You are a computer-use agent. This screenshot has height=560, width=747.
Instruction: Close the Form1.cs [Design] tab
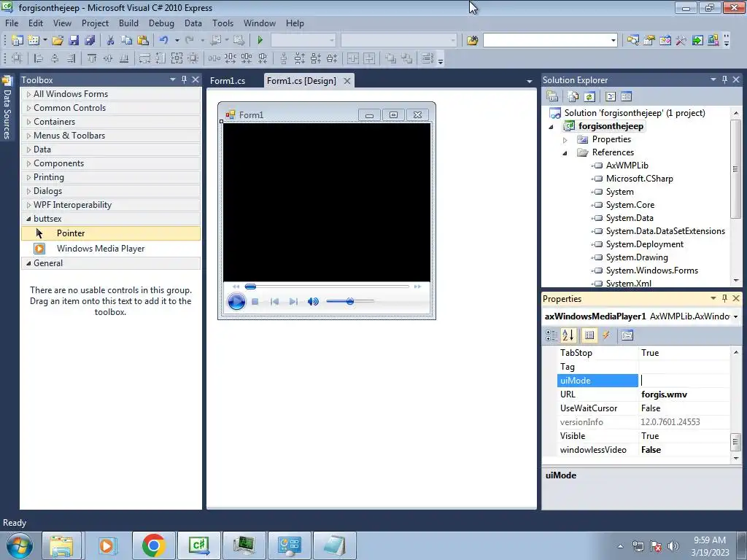347,81
